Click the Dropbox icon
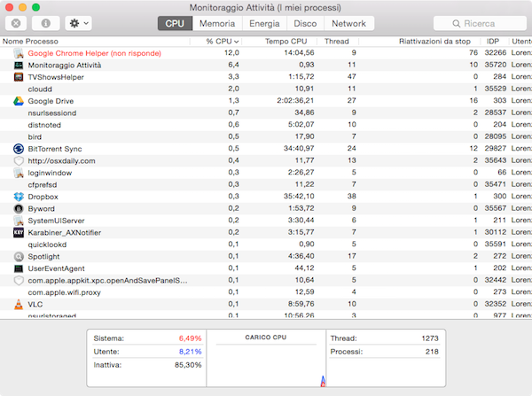532x396 pixels. coord(19,197)
